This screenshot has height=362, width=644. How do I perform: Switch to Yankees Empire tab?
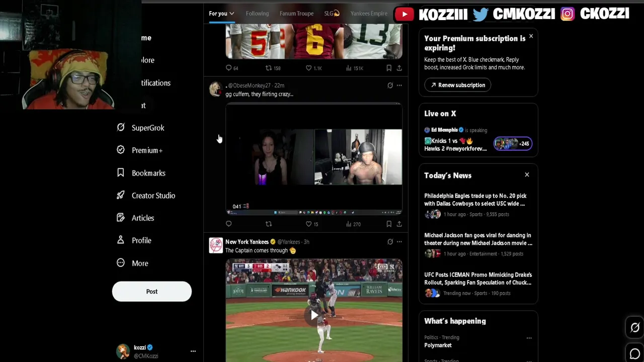pos(369,14)
